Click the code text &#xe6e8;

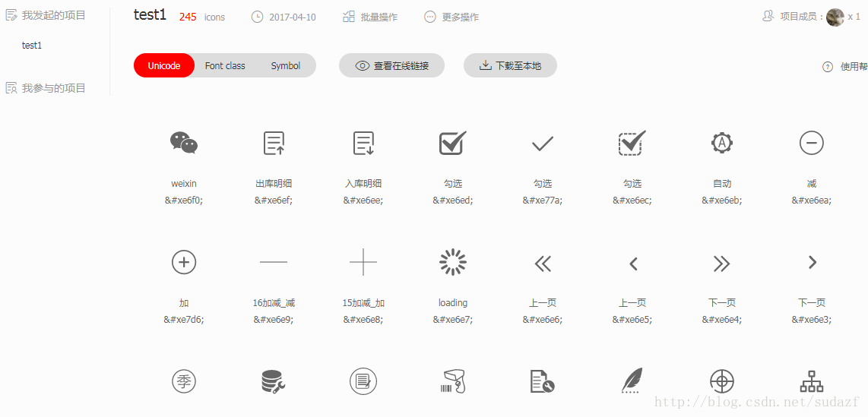tap(363, 320)
